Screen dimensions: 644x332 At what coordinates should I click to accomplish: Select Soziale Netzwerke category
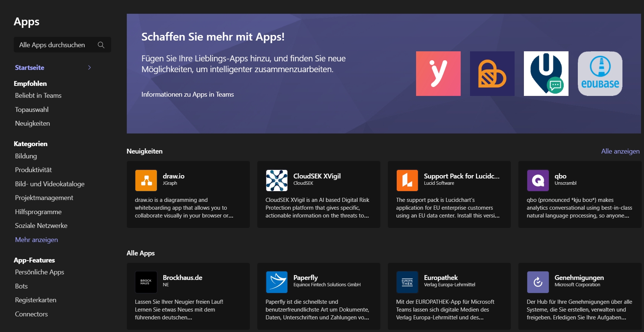pyautogui.click(x=41, y=226)
